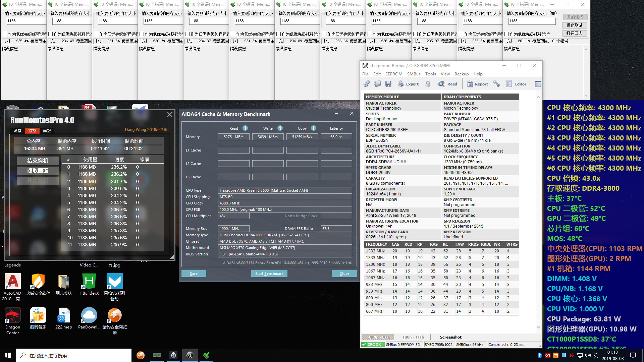Image resolution: width=644 pixels, height=362 pixels.
Task: Click Start Benchmark button
Action: coord(269,274)
